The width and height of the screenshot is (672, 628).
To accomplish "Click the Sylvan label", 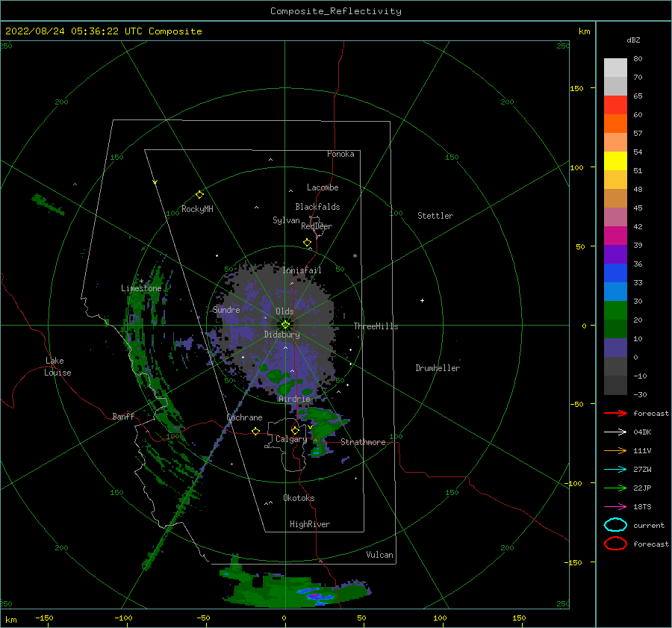I will click(x=286, y=220).
